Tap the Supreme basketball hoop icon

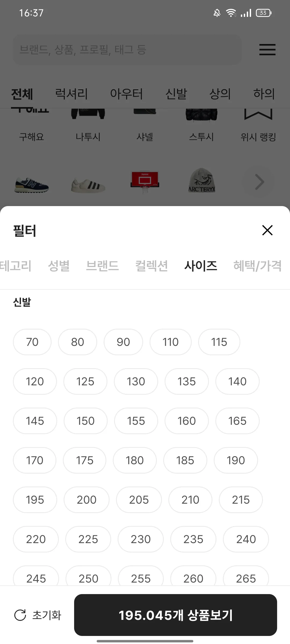[x=145, y=182]
